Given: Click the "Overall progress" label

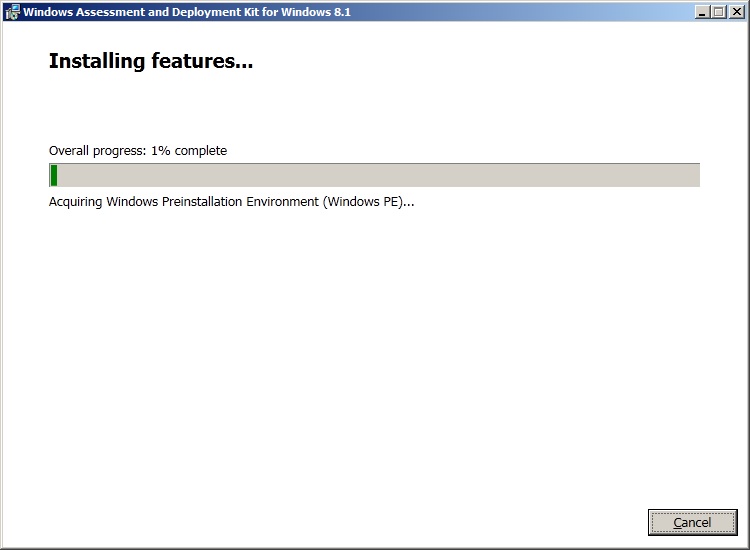Looking at the screenshot, I should point(96,151).
